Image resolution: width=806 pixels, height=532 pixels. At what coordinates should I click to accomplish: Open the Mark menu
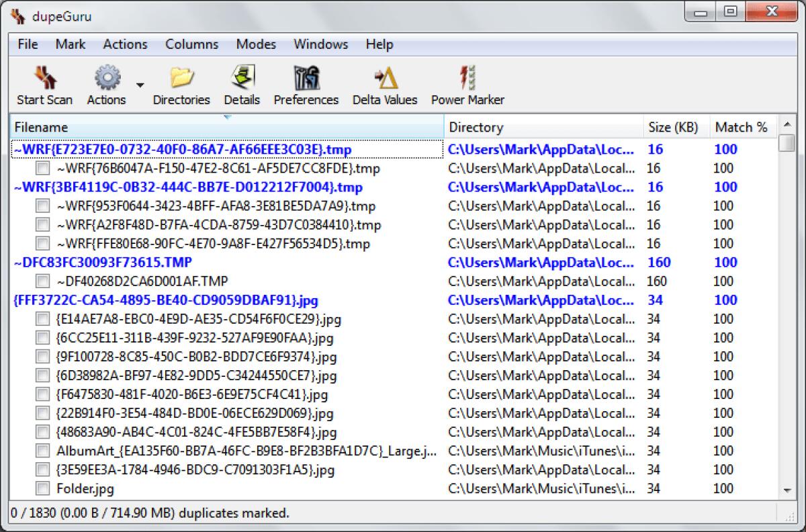(70, 44)
